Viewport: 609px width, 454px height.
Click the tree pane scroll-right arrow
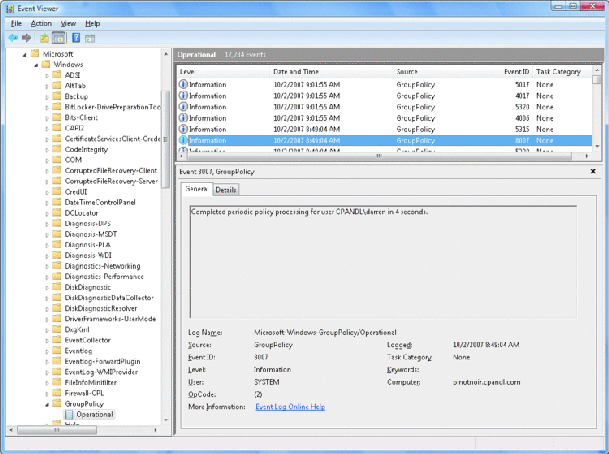click(x=155, y=430)
